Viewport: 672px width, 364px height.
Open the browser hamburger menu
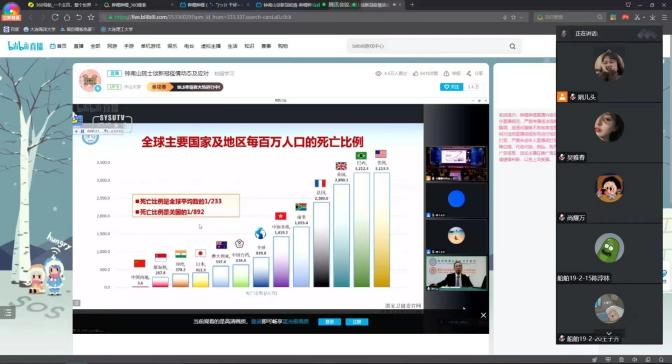coord(664,17)
